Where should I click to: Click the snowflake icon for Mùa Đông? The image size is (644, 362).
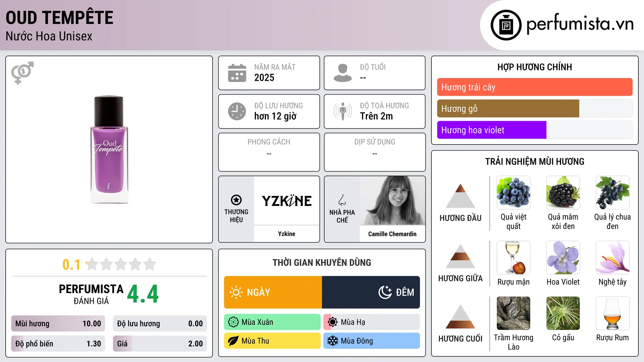(x=333, y=341)
